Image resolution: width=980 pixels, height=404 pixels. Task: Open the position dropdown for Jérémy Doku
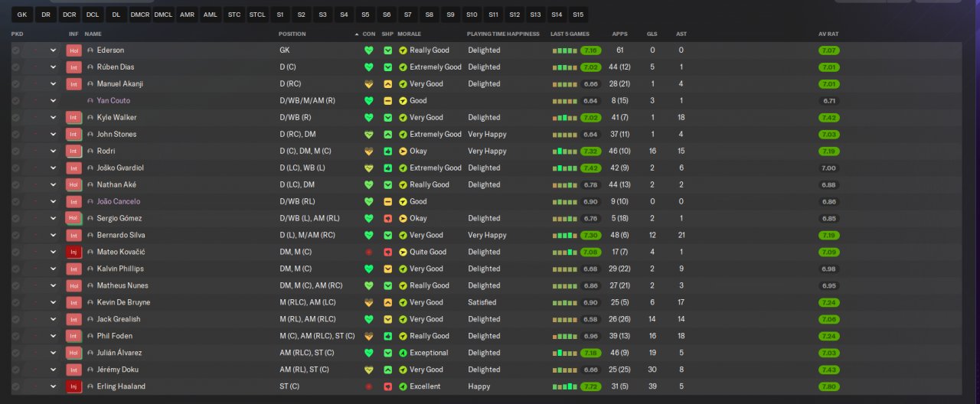pos(54,370)
